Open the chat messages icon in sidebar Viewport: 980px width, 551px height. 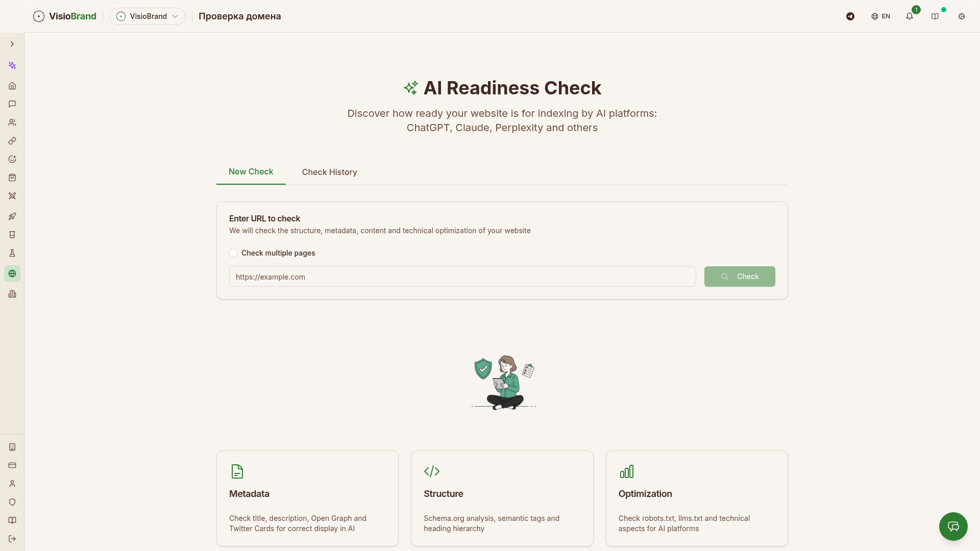pos(12,104)
